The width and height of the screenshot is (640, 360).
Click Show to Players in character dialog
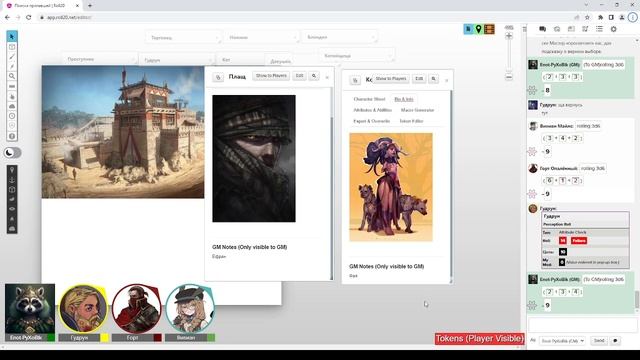(391, 79)
